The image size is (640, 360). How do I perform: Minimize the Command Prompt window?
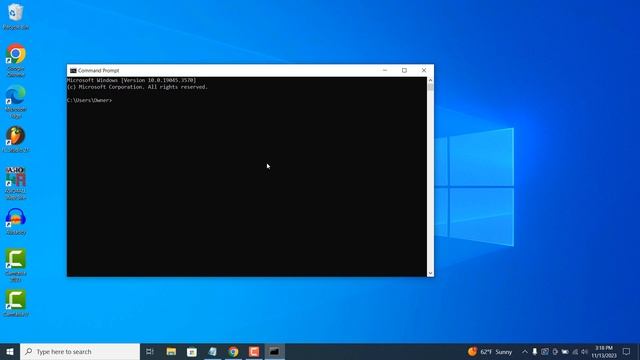(384, 70)
